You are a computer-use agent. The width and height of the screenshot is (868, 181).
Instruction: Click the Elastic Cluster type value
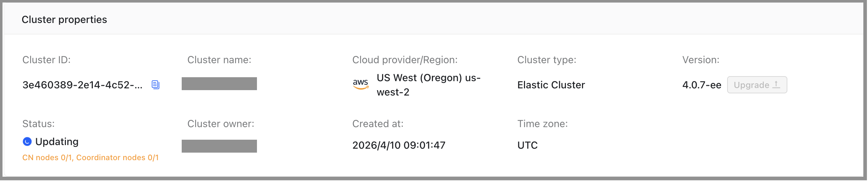pos(551,85)
